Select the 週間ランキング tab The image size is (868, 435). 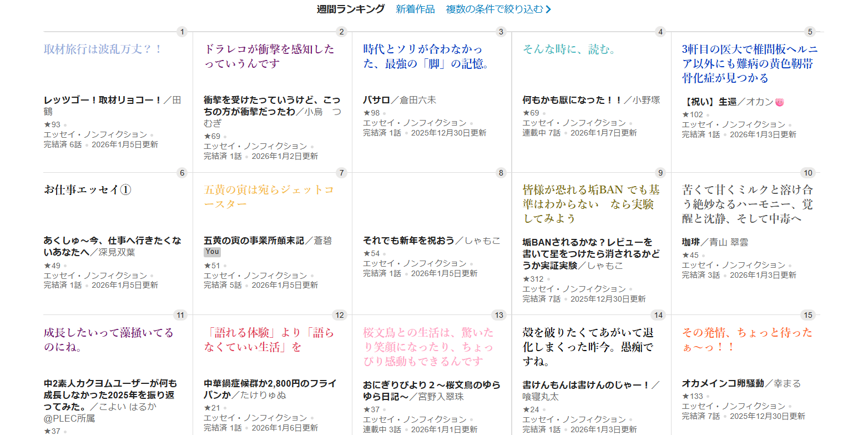350,9
